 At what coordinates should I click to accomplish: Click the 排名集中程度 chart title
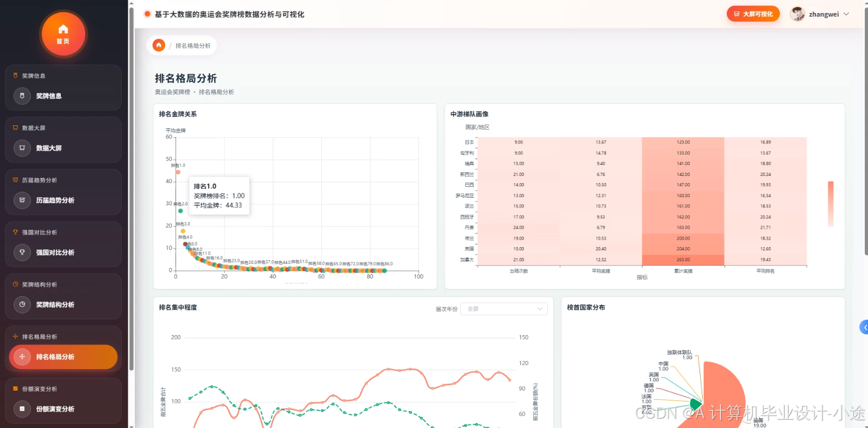178,307
